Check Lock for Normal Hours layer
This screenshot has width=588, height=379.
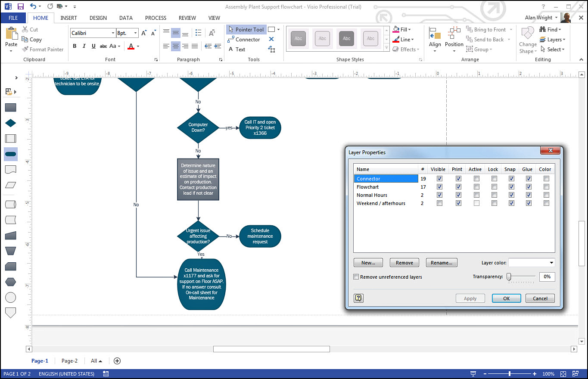pos(494,195)
